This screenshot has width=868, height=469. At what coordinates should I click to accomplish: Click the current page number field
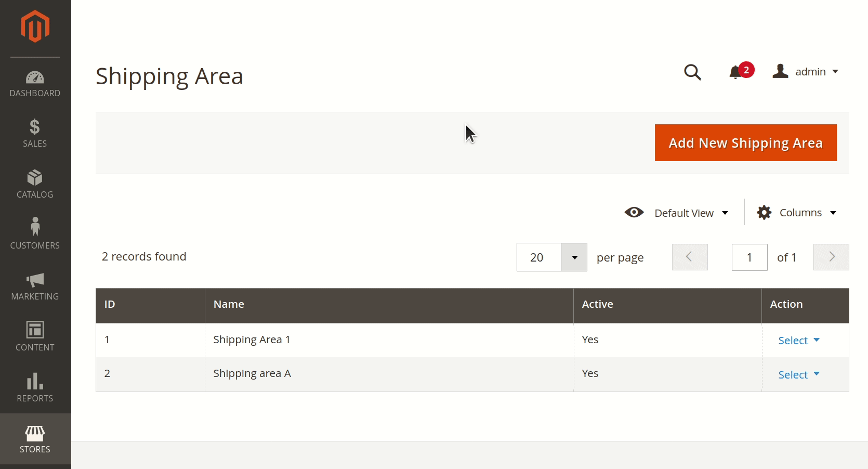[749, 257]
